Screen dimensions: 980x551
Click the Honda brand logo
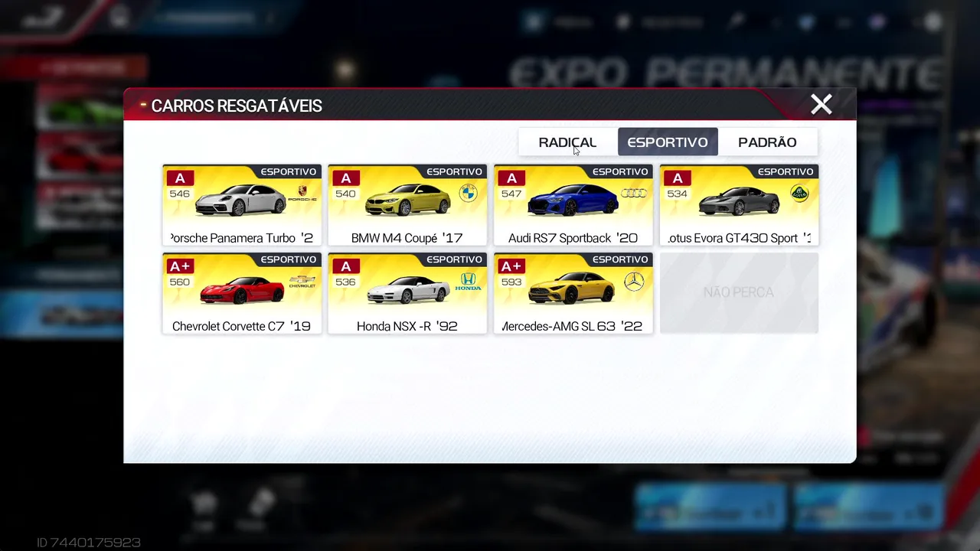point(468,282)
